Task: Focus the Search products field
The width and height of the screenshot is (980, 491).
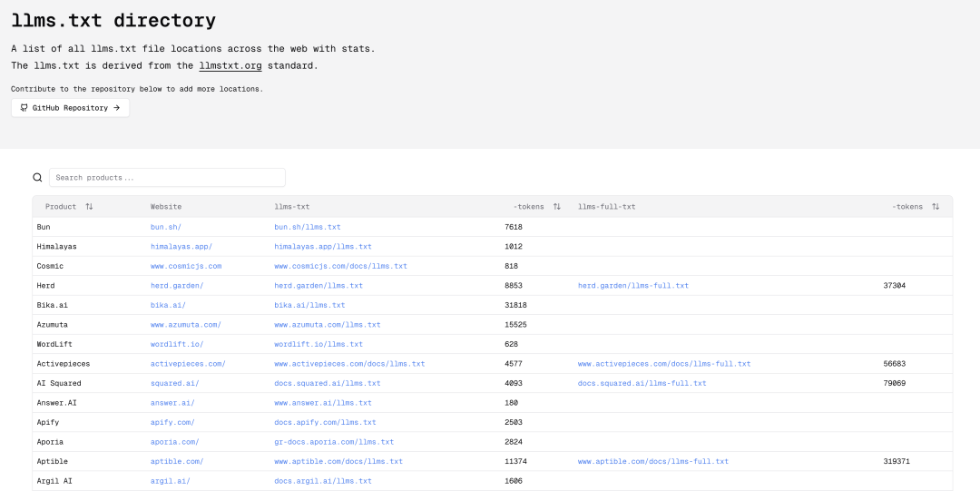Action: pyautogui.click(x=167, y=178)
